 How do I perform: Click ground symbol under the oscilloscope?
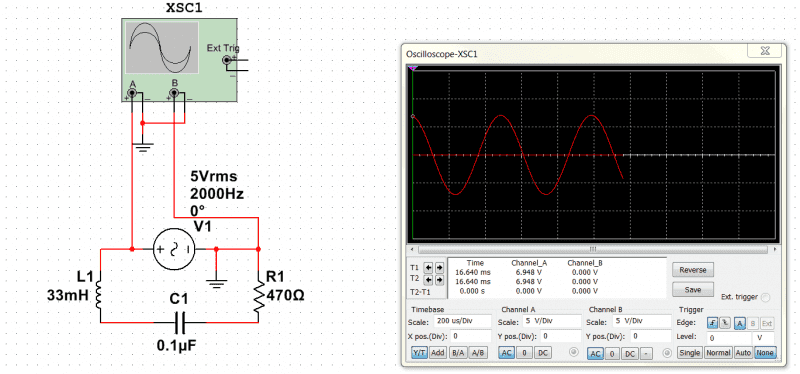pos(143,148)
